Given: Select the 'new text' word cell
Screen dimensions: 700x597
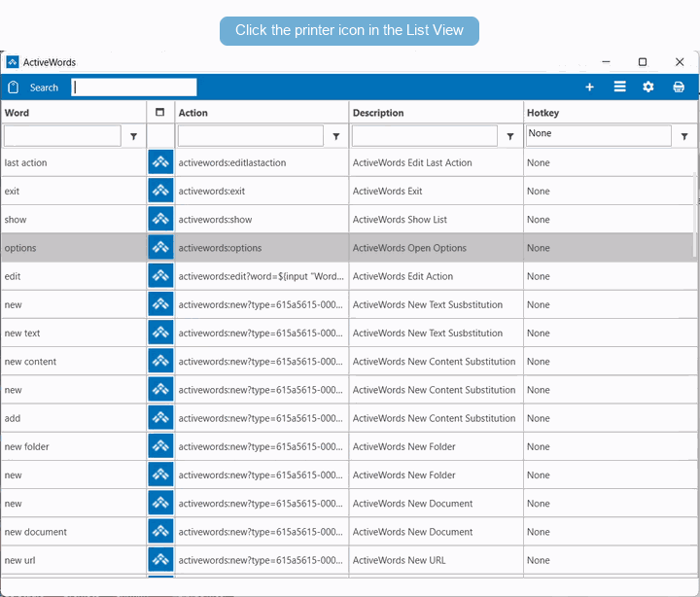Looking at the screenshot, I should [74, 333].
